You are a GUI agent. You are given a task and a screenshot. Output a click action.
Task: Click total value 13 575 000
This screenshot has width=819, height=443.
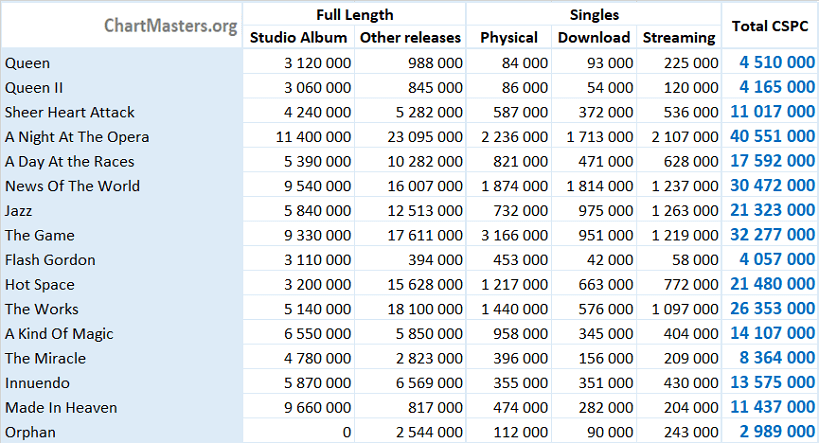[x=773, y=382]
